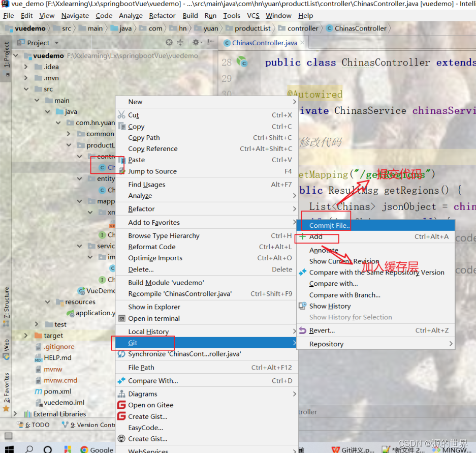Click the Revert arrow icon in Git submenu
476x453 pixels.
click(x=303, y=330)
